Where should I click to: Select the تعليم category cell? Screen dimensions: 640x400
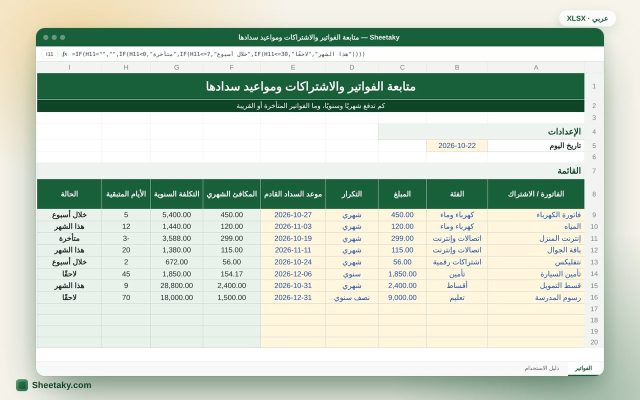click(457, 298)
